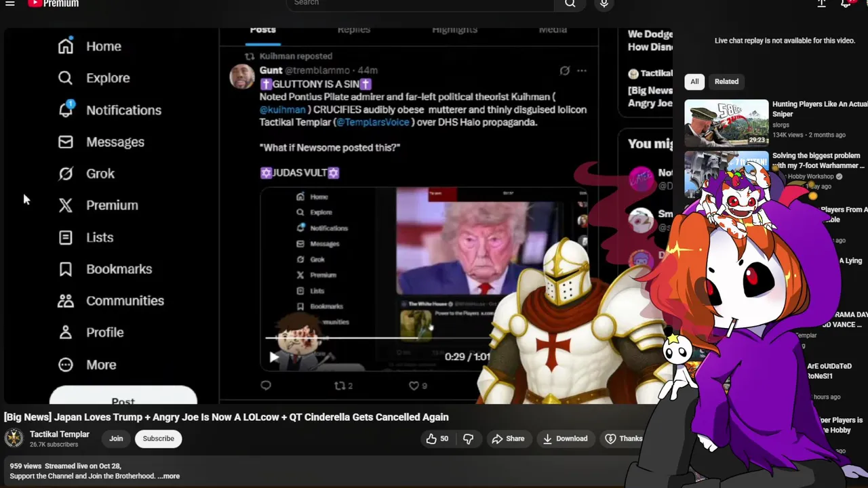Image resolution: width=868 pixels, height=488 pixels.
Task: Open Solving the biggest problem video title
Action: click(818, 161)
